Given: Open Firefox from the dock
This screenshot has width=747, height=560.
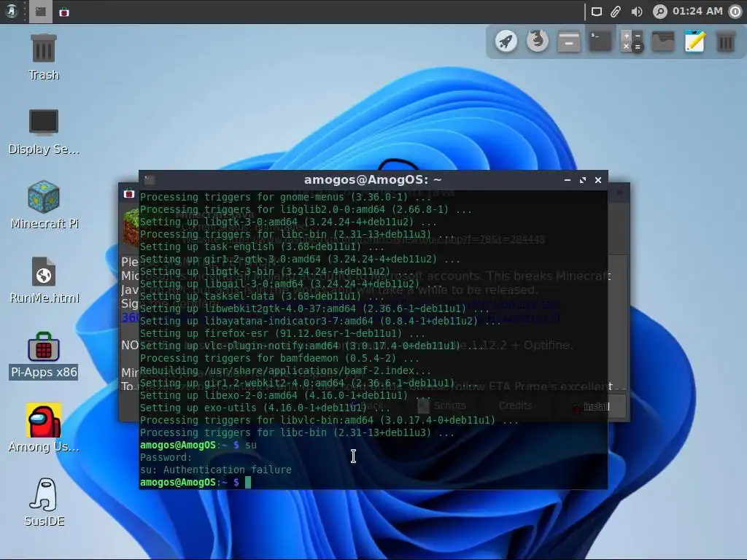Looking at the screenshot, I should coord(538,41).
